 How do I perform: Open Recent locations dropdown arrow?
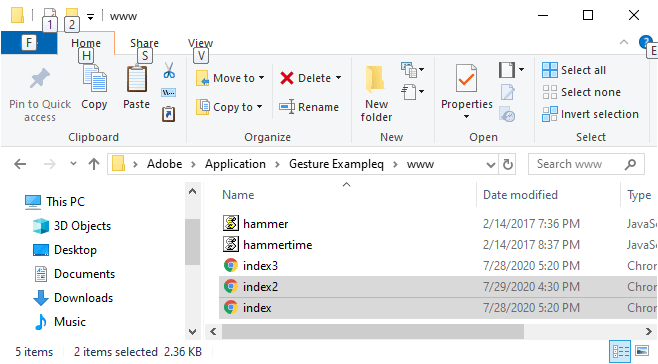[73, 164]
